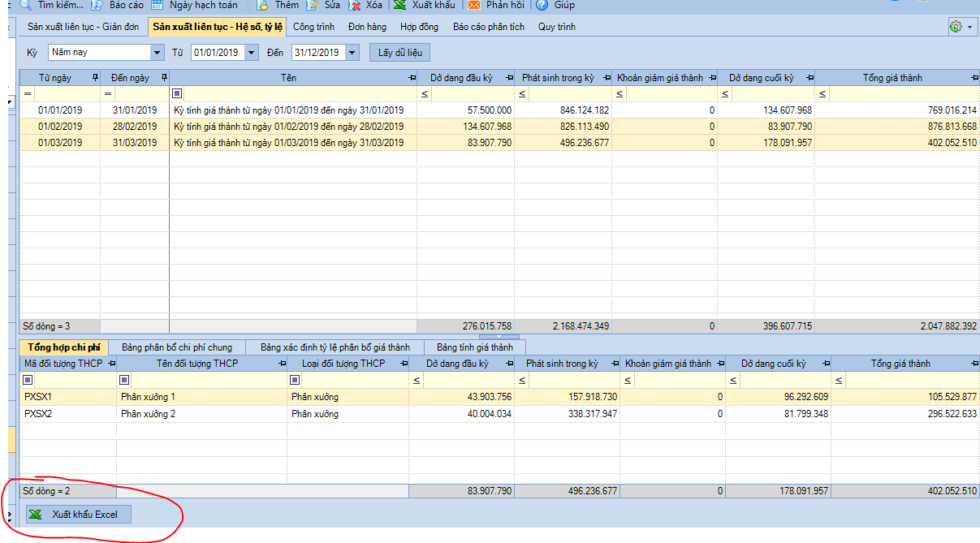Change filter operator under Loại đối tượng THCP
The width and height of the screenshot is (980, 543).
click(x=296, y=380)
